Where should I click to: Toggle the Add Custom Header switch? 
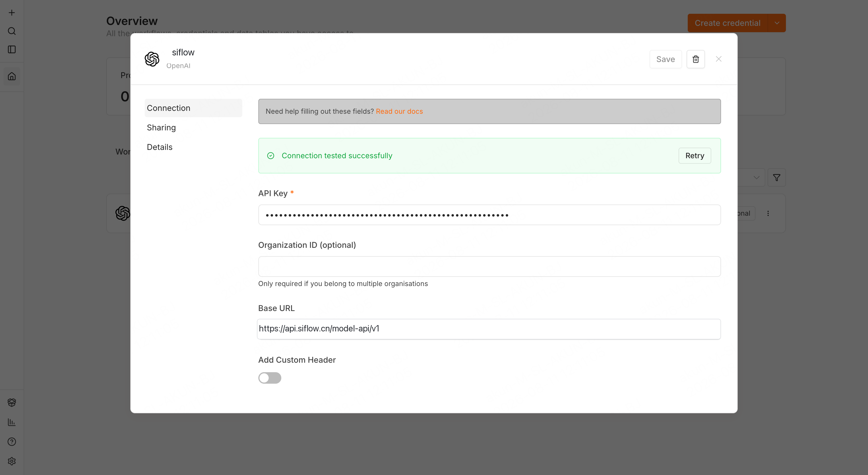270,378
